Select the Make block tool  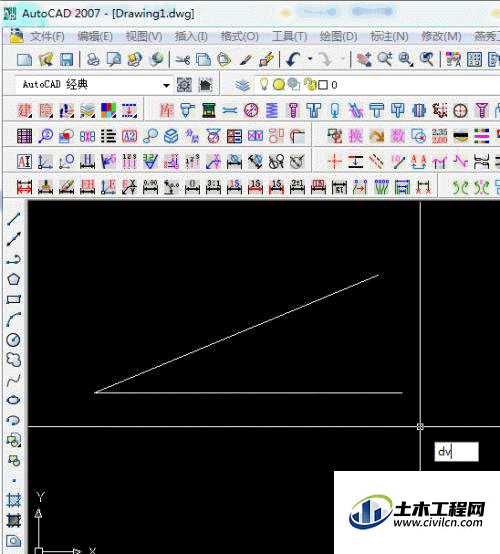click(x=13, y=460)
